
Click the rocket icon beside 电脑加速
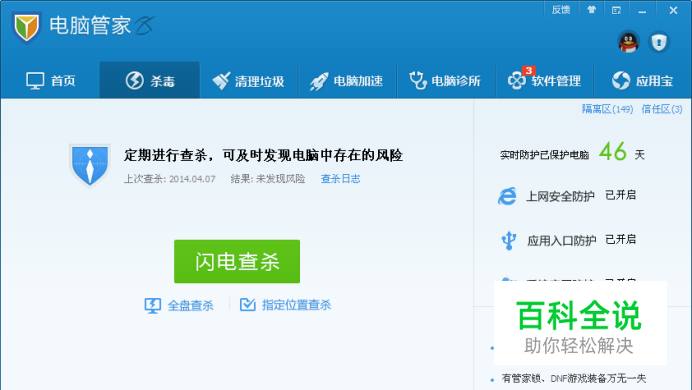point(319,81)
